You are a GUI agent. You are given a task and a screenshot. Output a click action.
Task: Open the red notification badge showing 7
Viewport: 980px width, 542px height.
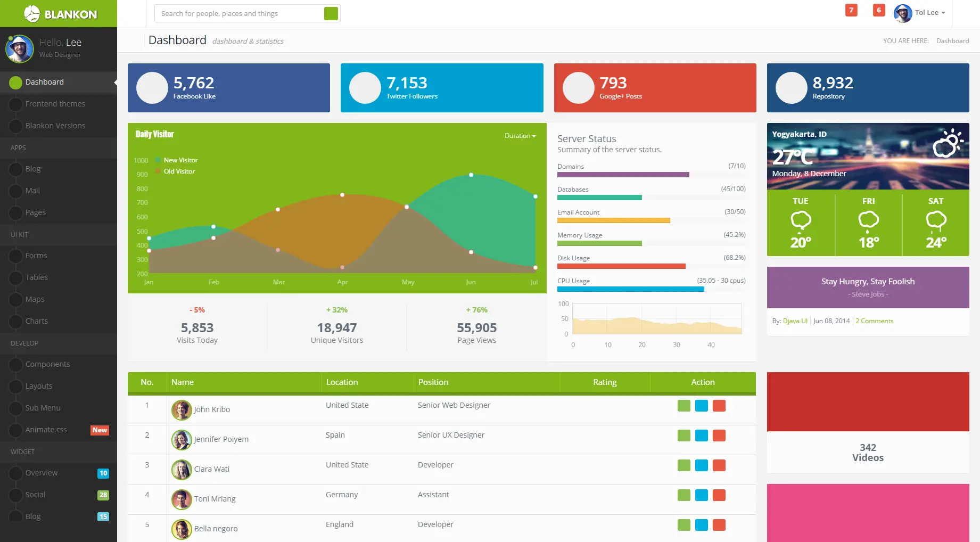click(851, 10)
